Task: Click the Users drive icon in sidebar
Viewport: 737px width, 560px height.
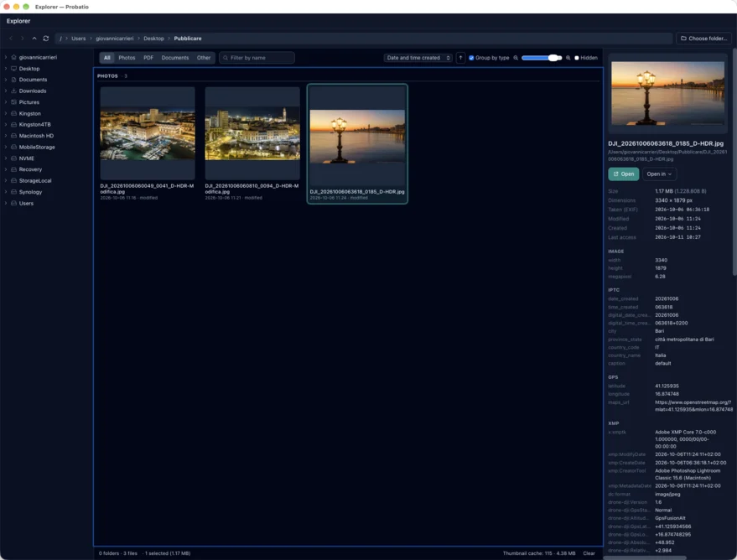Action: [x=13, y=203]
